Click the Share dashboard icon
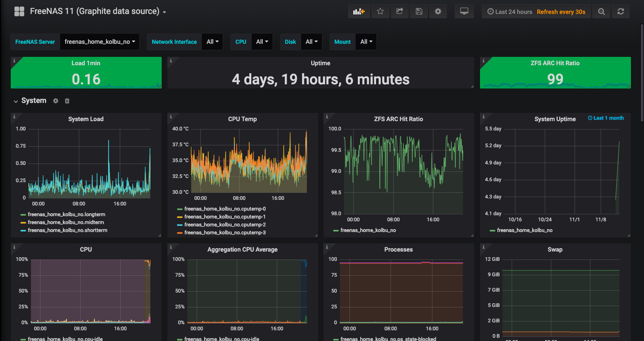Viewport: 644px width, 341px height. [x=399, y=12]
